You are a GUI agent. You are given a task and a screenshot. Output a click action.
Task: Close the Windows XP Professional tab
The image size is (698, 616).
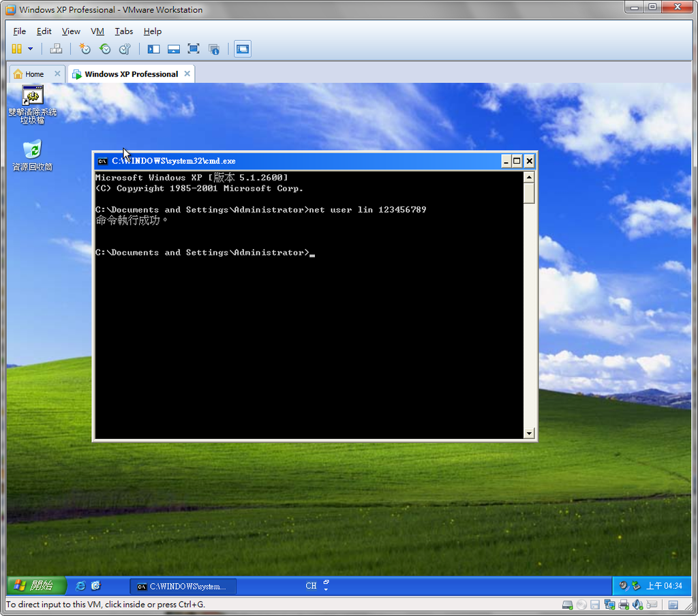click(x=187, y=74)
